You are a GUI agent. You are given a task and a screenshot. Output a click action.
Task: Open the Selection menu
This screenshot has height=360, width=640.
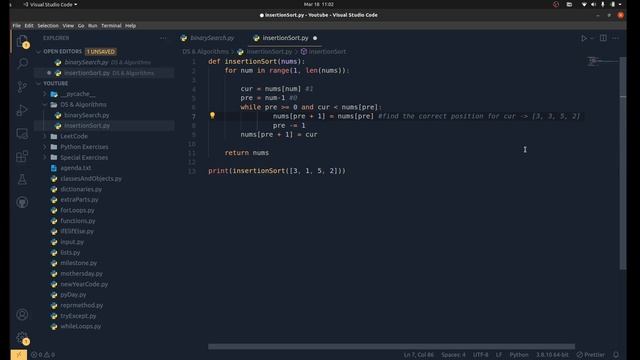48,26
